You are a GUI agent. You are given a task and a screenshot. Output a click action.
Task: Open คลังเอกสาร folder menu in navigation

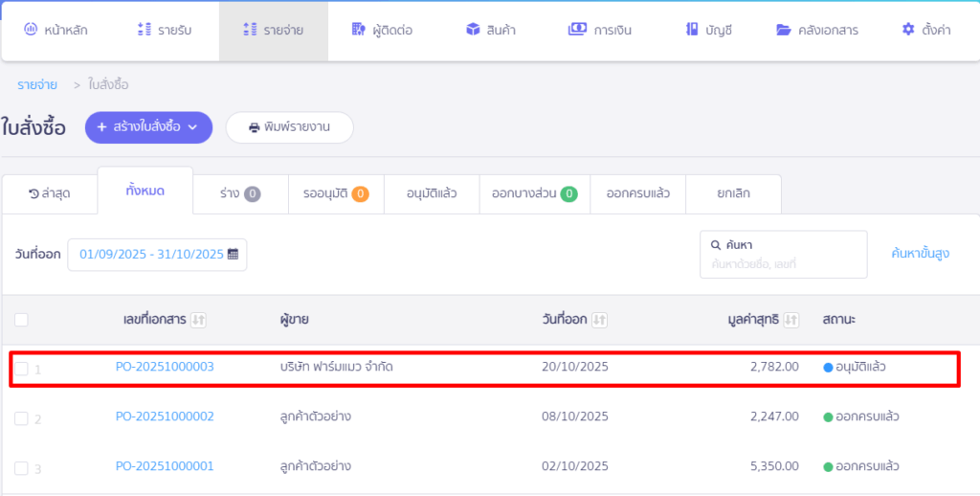tap(816, 30)
